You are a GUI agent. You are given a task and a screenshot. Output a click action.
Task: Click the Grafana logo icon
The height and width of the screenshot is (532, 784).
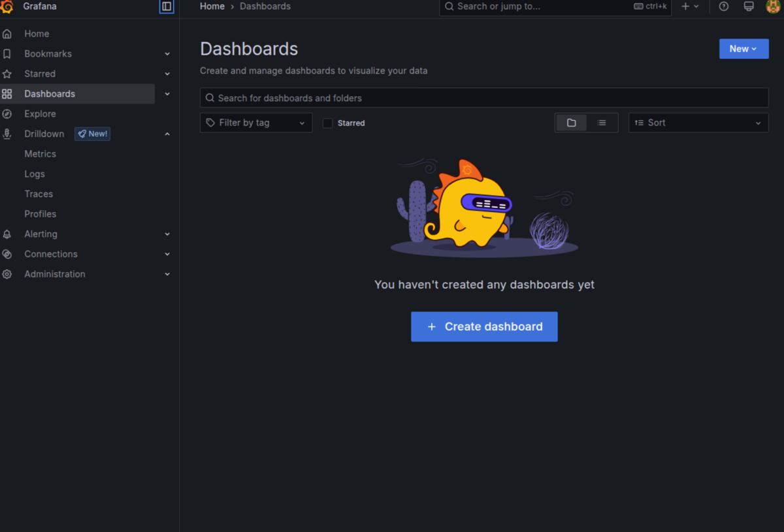point(7,7)
